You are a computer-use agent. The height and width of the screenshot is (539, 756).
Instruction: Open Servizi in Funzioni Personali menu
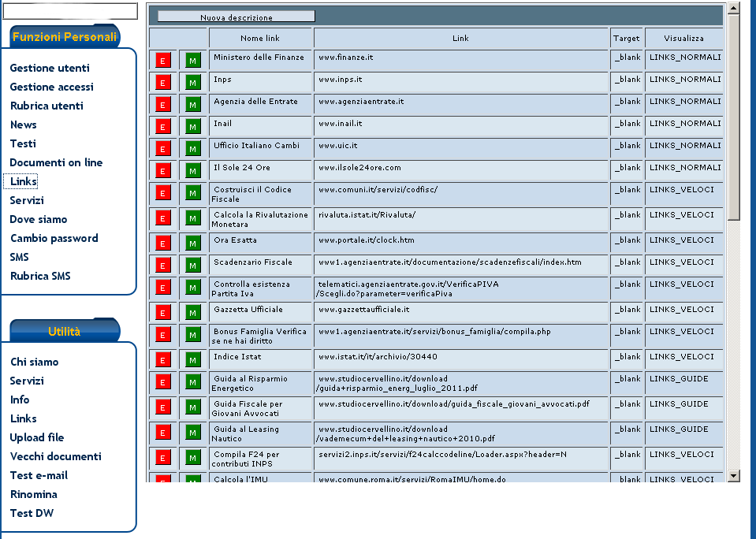point(27,200)
